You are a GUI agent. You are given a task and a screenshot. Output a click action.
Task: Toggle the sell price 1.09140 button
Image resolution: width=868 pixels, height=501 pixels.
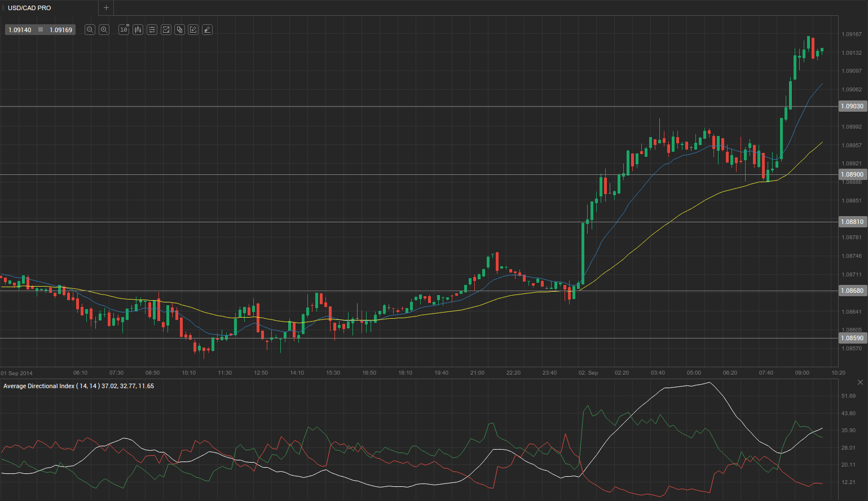point(20,29)
